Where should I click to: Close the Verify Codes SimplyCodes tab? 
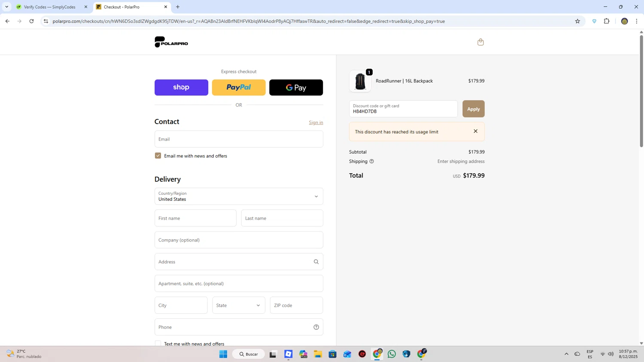[x=86, y=7]
